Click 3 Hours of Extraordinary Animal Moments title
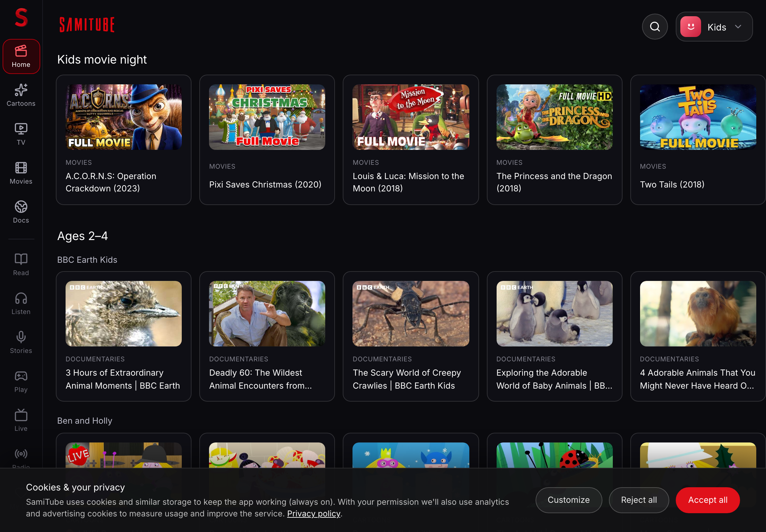The height and width of the screenshot is (532, 766). click(x=123, y=379)
